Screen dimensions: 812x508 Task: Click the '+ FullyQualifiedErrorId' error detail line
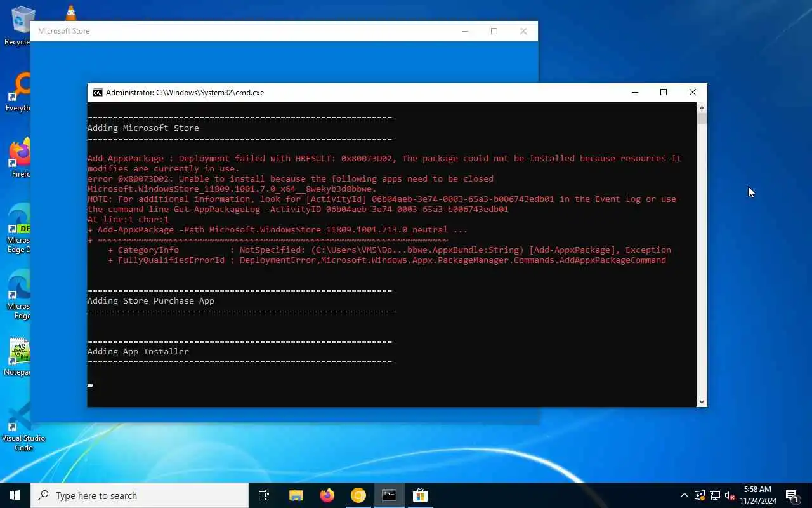click(x=387, y=260)
